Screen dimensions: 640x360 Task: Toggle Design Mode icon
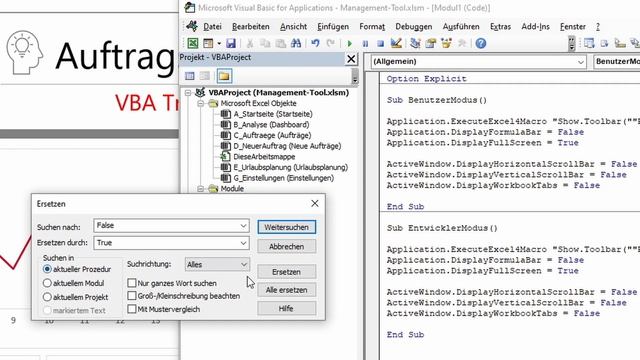click(396, 43)
